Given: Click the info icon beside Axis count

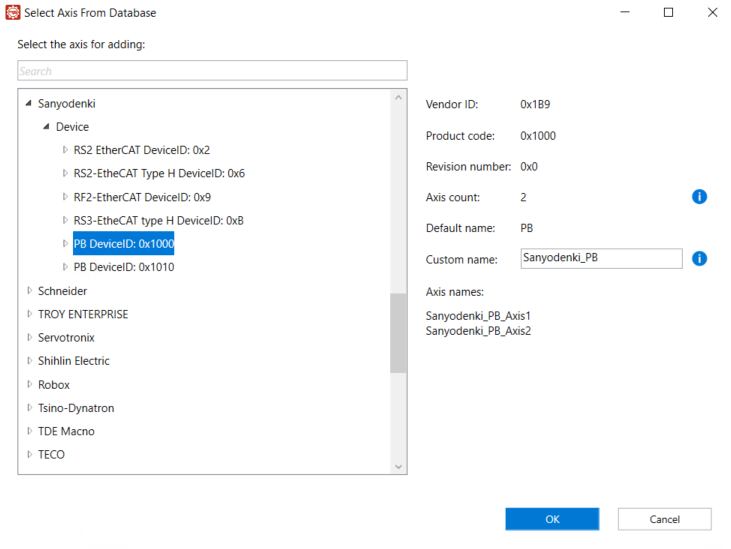Looking at the screenshot, I should pyautogui.click(x=699, y=197).
